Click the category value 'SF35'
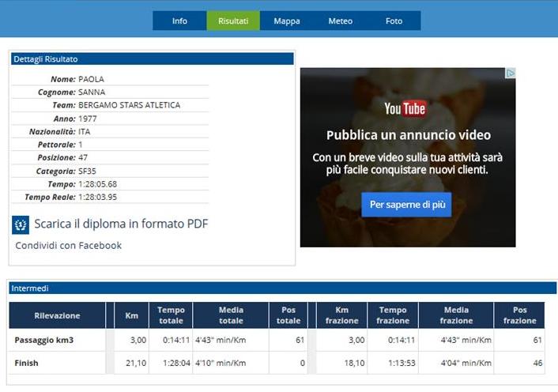The height and width of the screenshot is (392, 558). (87, 171)
